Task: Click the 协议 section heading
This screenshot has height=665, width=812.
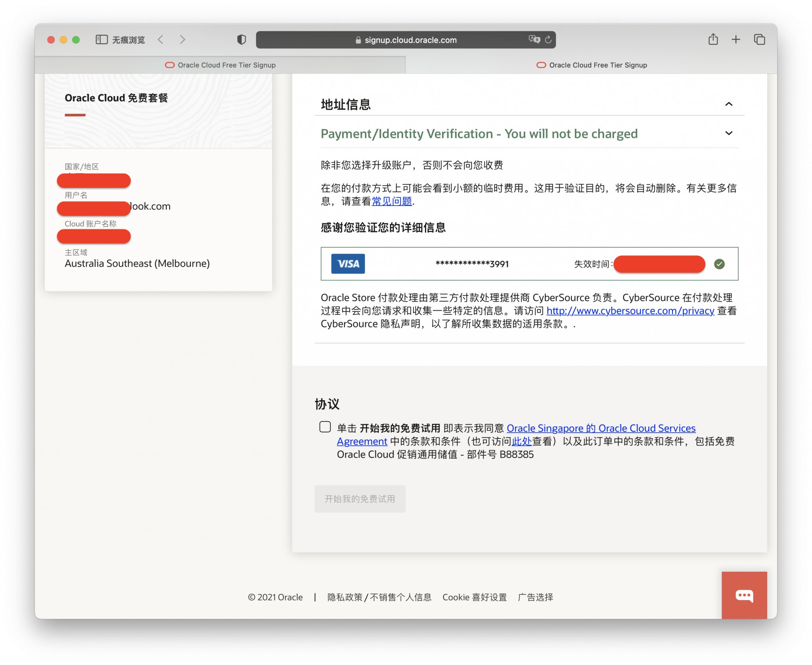Action: [x=327, y=404]
